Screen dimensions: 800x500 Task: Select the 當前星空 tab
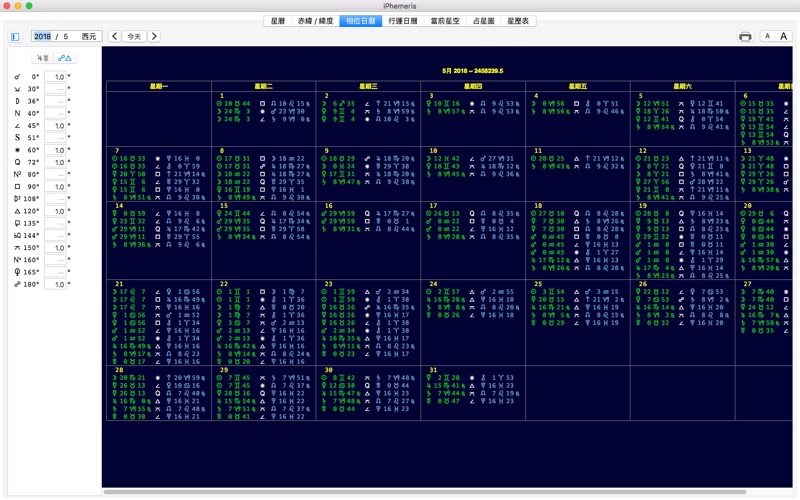click(x=446, y=21)
